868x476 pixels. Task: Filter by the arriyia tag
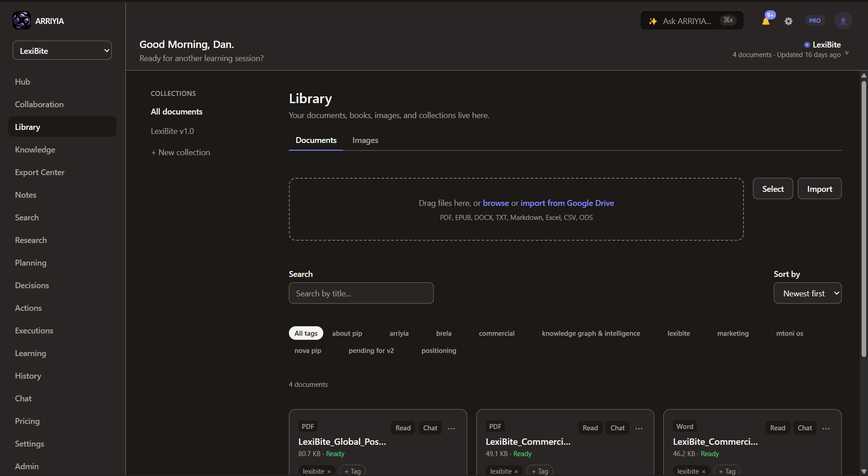coord(399,333)
